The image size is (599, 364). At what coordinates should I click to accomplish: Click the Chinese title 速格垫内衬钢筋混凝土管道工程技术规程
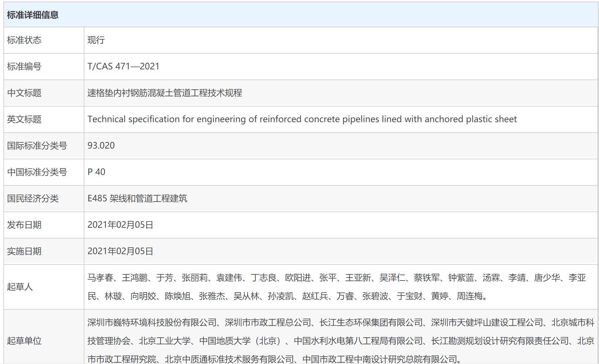tap(164, 93)
